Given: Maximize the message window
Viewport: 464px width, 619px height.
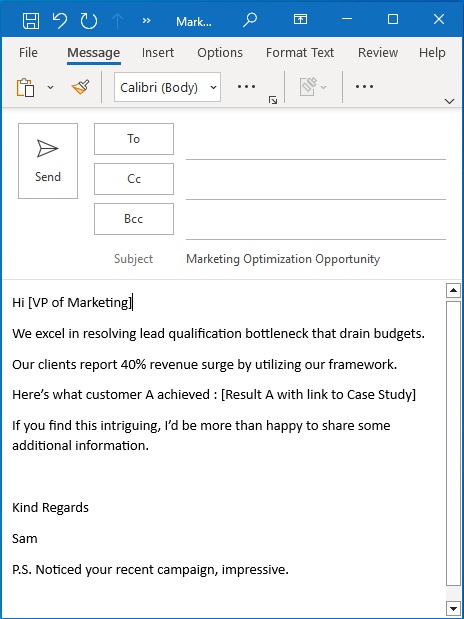Looking at the screenshot, I should pyautogui.click(x=393, y=19).
